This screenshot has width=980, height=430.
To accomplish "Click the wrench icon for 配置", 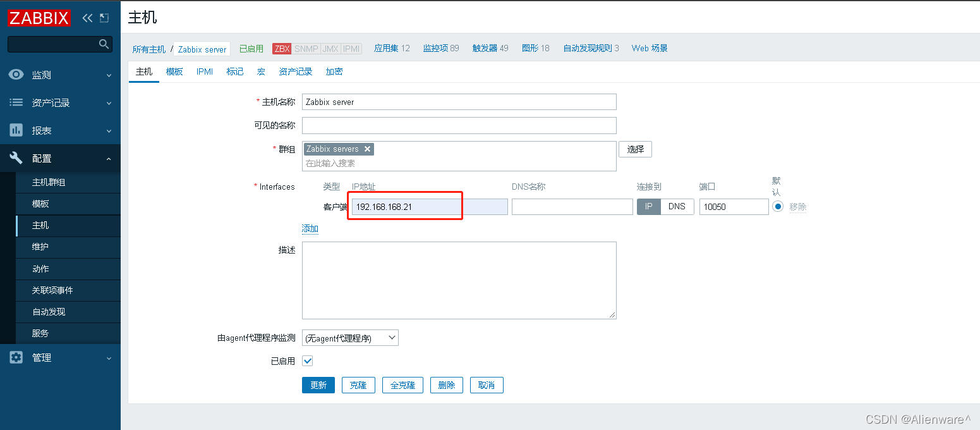I will (16, 158).
